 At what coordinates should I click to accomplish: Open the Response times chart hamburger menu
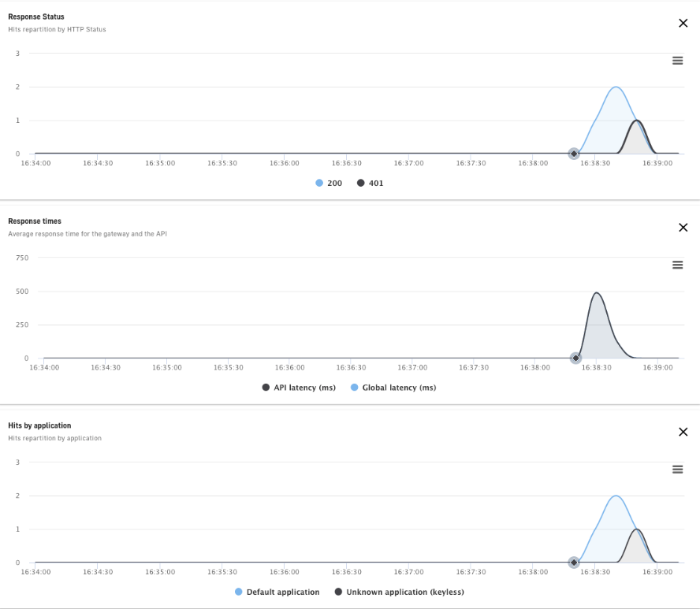click(x=677, y=265)
